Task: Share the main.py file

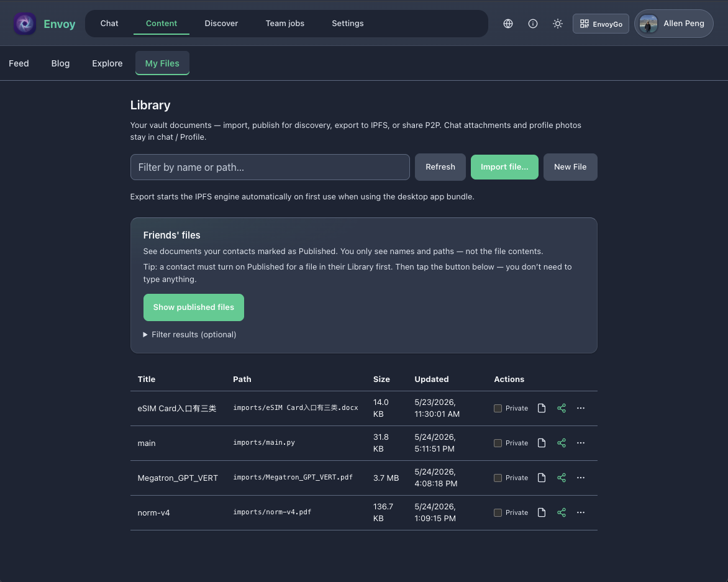Action: [562, 443]
